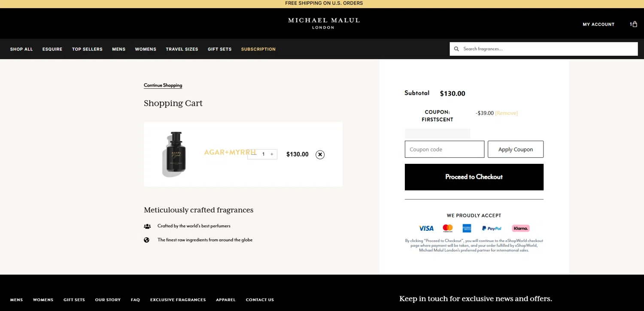The width and height of the screenshot is (644, 311).
Task: Click the $130.00 subtotal amount
Action: 453,94
